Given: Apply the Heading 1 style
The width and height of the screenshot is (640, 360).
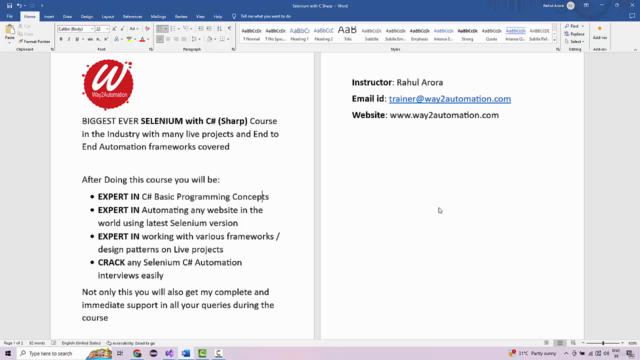Looking at the screenshot, I should 299,34.
